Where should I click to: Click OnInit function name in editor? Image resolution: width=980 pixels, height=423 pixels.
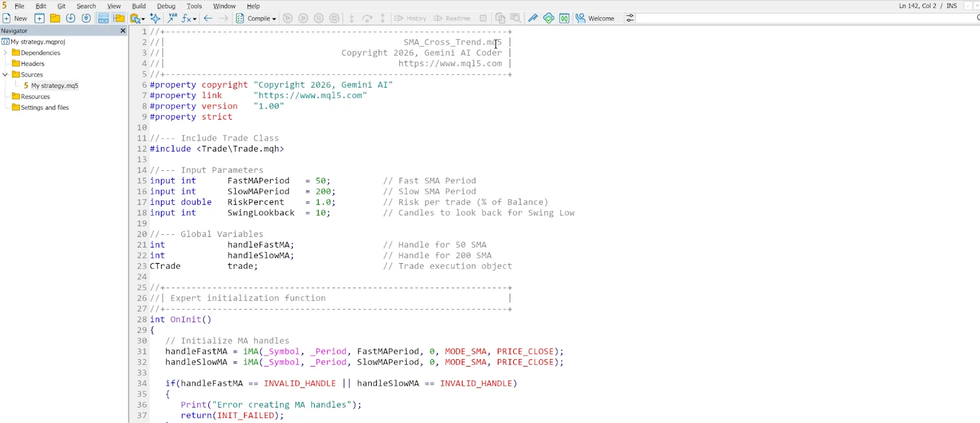tap(186, 319)
